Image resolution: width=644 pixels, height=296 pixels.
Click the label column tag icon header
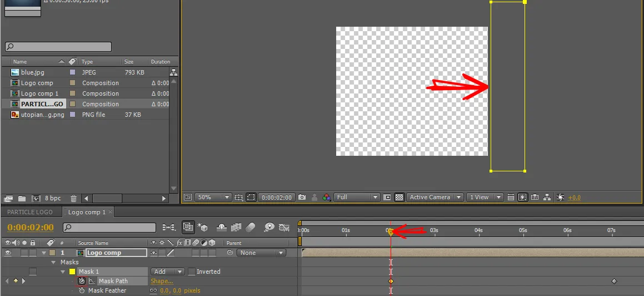click(x=51, y=243)
